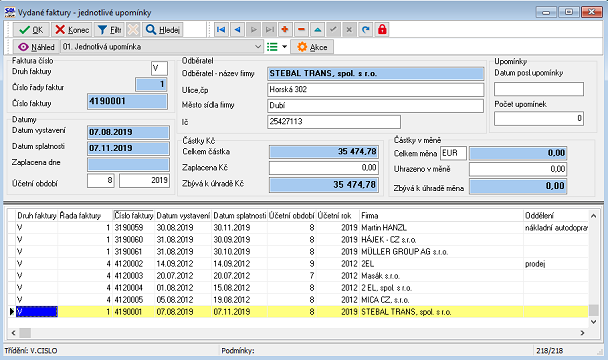Image resolution: width=608 pixels, height=360 pixels.
Task: Add new record with plus icon
Action: 285,29
